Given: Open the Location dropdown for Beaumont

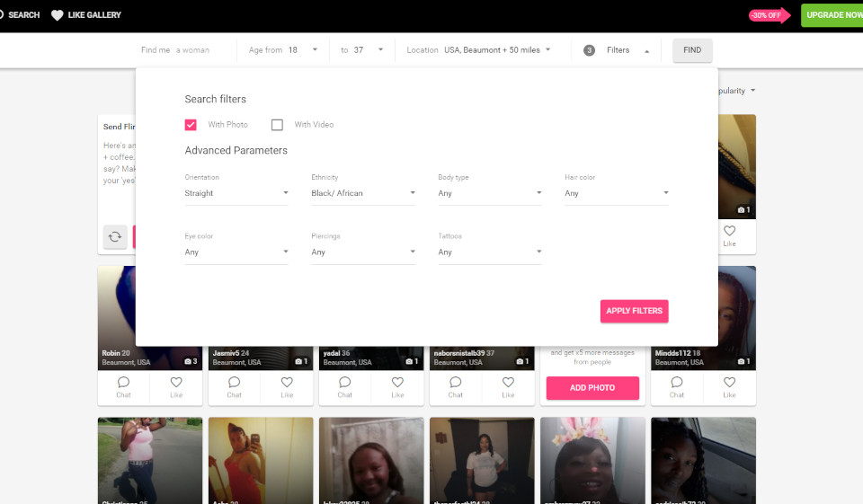Looking at the screenshot, I should [497, 50].
